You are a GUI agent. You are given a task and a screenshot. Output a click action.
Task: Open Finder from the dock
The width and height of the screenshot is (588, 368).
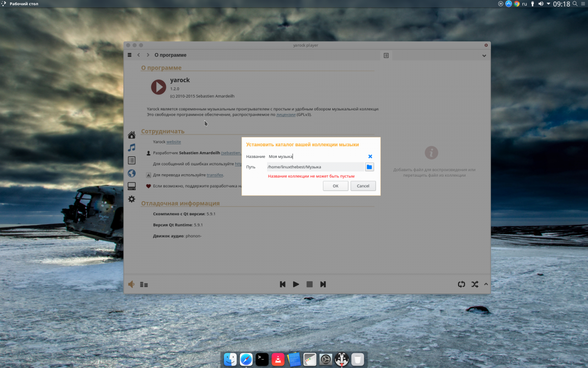[x=230, y=359]
